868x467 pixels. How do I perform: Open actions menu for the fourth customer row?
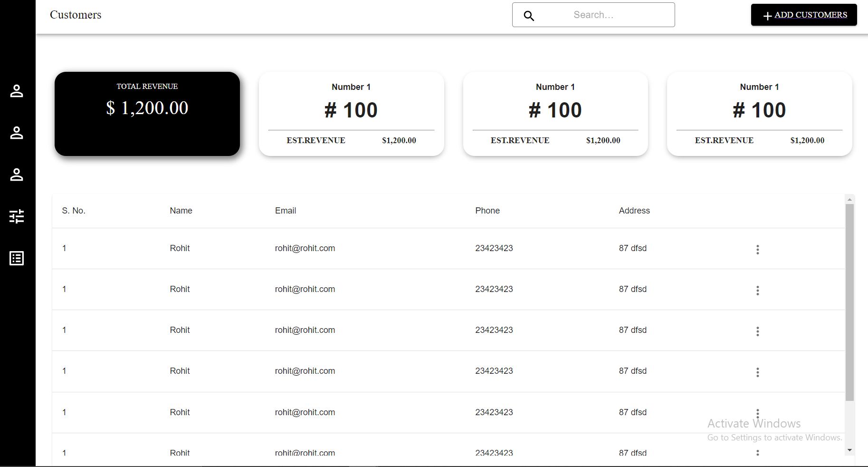coord(757,372)
